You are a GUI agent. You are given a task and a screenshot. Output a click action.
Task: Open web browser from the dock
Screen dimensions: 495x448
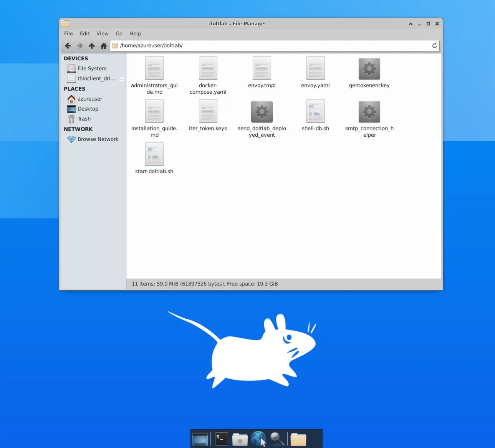258,439
